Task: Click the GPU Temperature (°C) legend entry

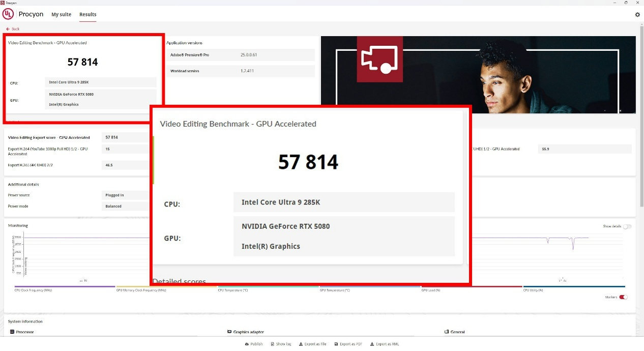Action: coord(335,290)
